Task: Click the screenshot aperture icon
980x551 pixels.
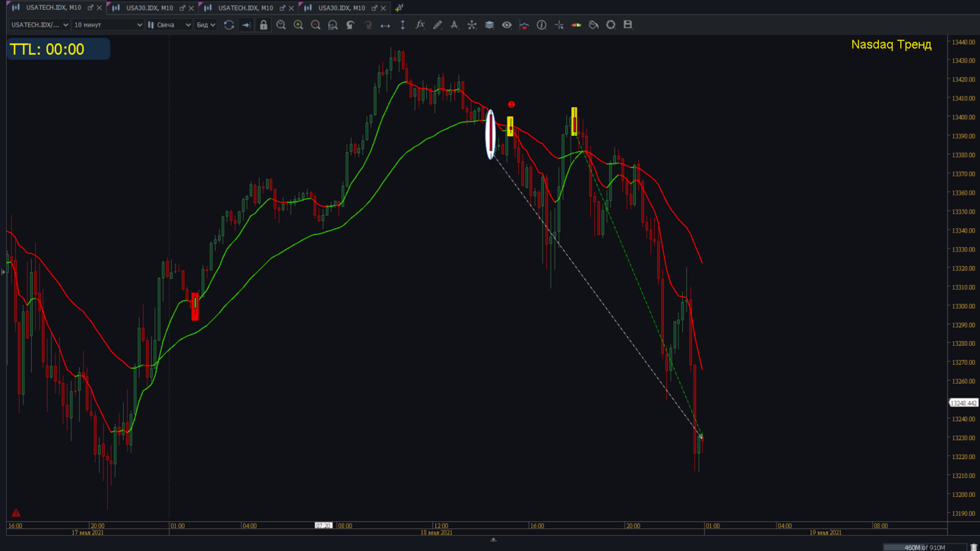Action: click(611, 25)
